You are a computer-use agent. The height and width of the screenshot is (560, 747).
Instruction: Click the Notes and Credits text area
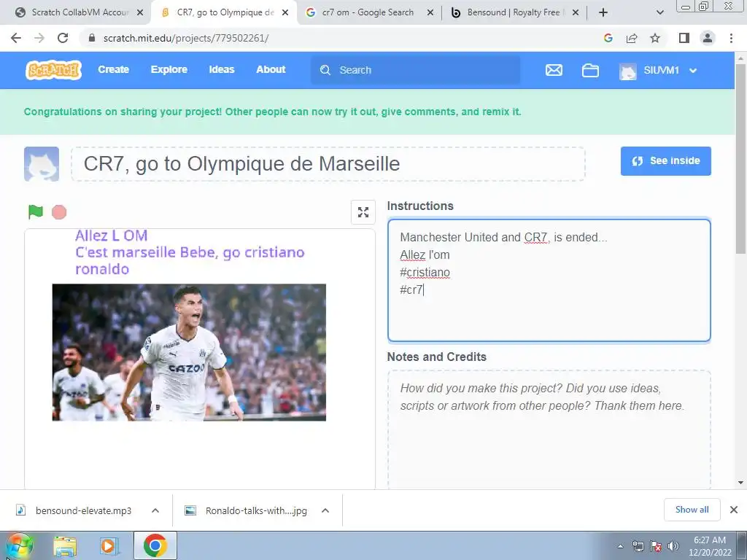point(549,430)
